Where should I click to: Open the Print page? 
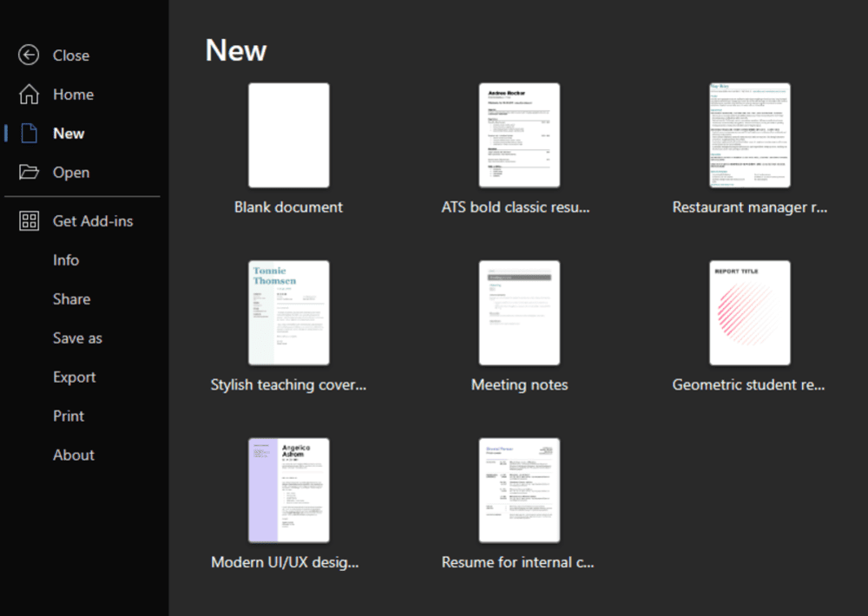pos(69,416)
